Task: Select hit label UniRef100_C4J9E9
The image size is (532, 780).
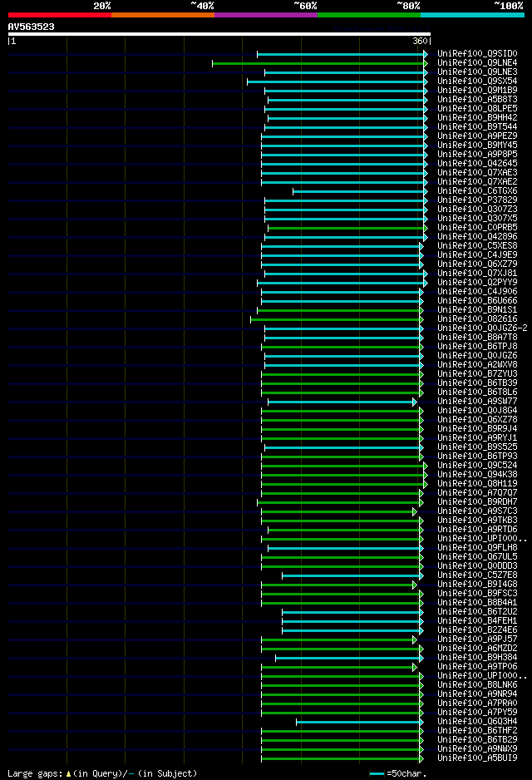Action: [x=477, y=254]
